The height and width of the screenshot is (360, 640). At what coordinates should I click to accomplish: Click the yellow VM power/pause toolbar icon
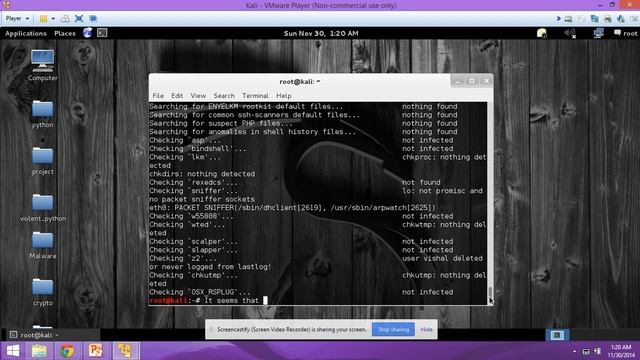pos(43,18)
